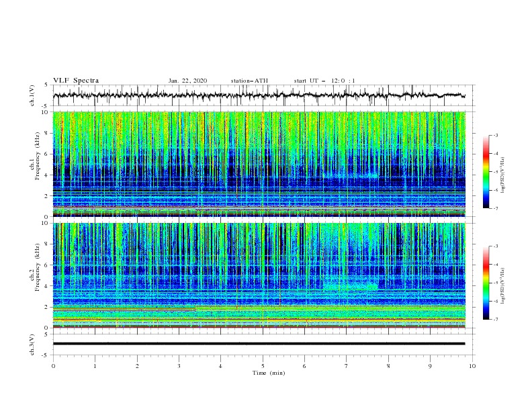Click the ch.1 "Frequency (kHz)" axis label
Screen dimensions: 532x411
[x=38, y=156]
